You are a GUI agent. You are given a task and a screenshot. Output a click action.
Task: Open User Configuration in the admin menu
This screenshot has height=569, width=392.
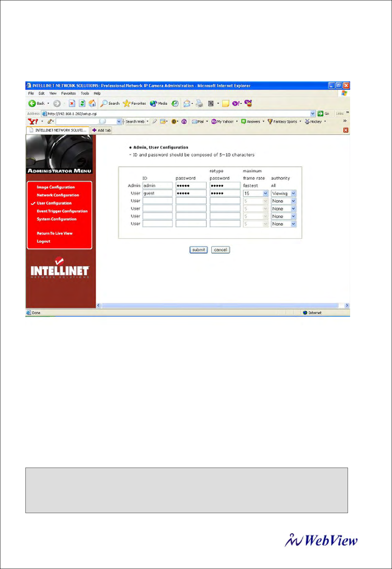pos(54,203)
